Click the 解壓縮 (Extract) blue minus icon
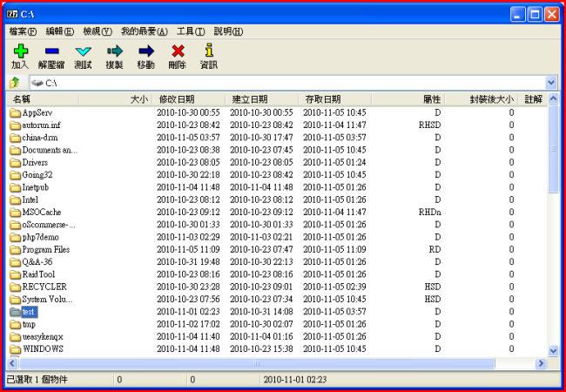 (51, 51)
